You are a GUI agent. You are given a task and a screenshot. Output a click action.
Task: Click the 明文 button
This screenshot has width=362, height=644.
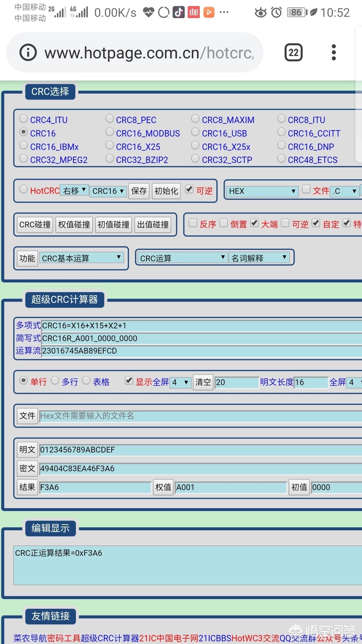pos(27,449)
